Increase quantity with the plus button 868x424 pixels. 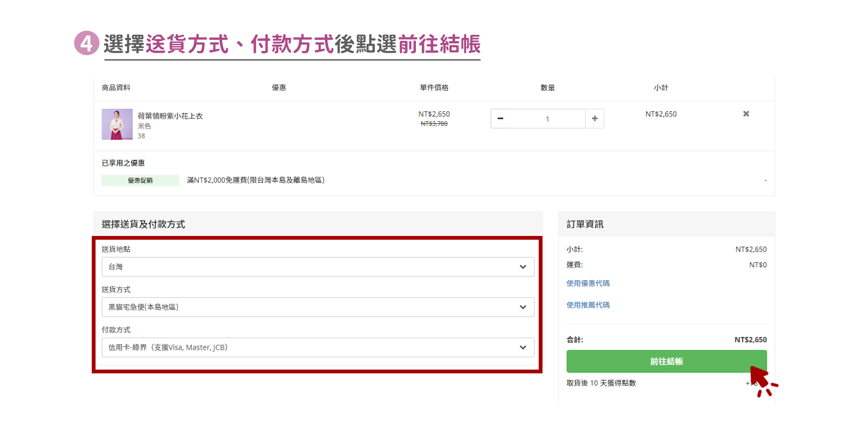[594, 118]
